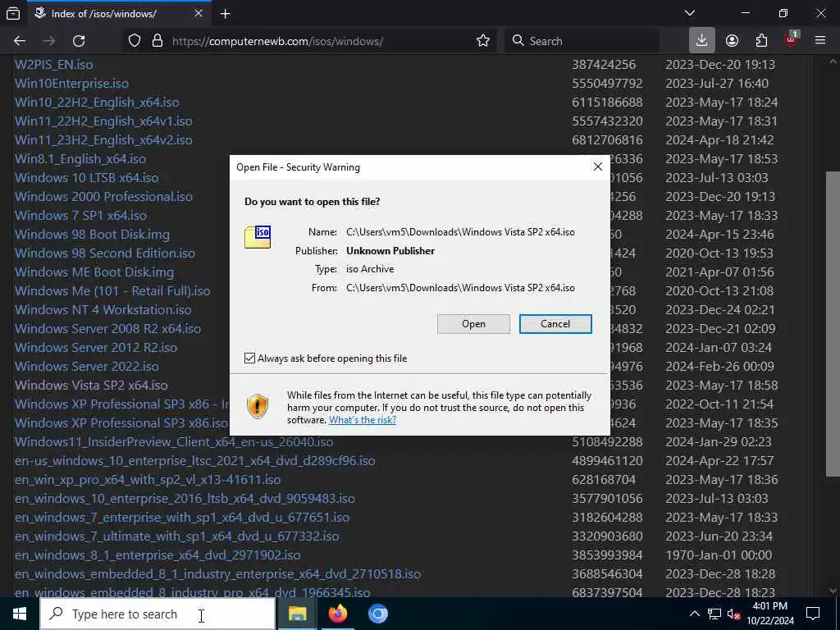The image size is (840, 630).
Task: Click the uBlock Origin extension icon
Action: click(x=792, y=40)
